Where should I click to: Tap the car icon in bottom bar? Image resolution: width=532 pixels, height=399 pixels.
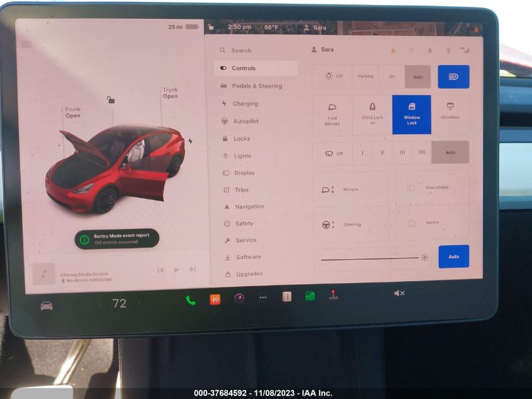click(x=47, y=306)
